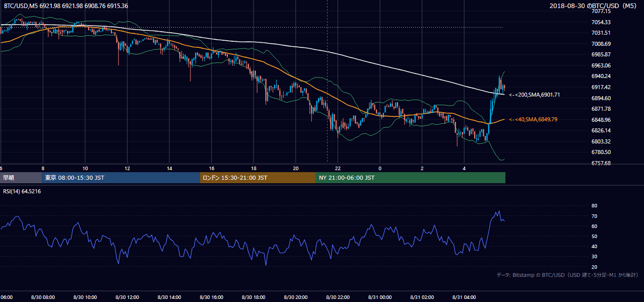
Task: Click RSI axis level 40
Action: (595, 246)
